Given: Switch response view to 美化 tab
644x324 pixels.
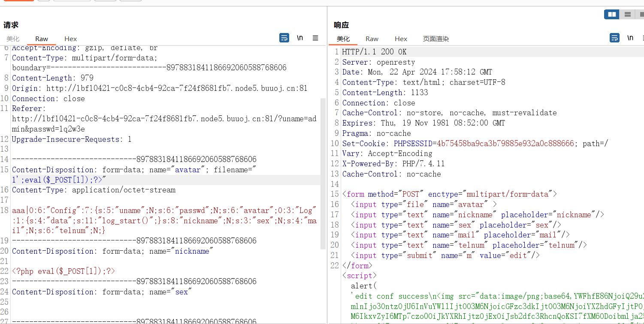Looking at the screenshot, I should (343, 39).
